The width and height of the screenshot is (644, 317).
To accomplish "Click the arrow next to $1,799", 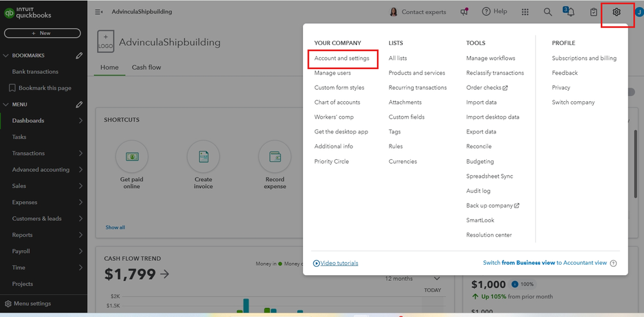I will point(164,274).
